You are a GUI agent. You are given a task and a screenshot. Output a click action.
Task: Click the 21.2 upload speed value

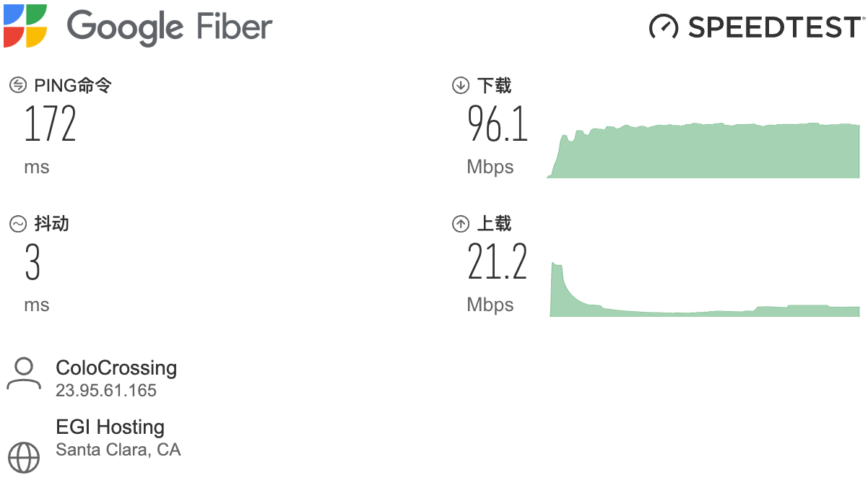498,262
